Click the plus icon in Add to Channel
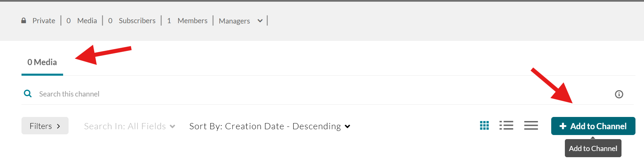This screenshot has width=644, height=164. click(563, 126)
